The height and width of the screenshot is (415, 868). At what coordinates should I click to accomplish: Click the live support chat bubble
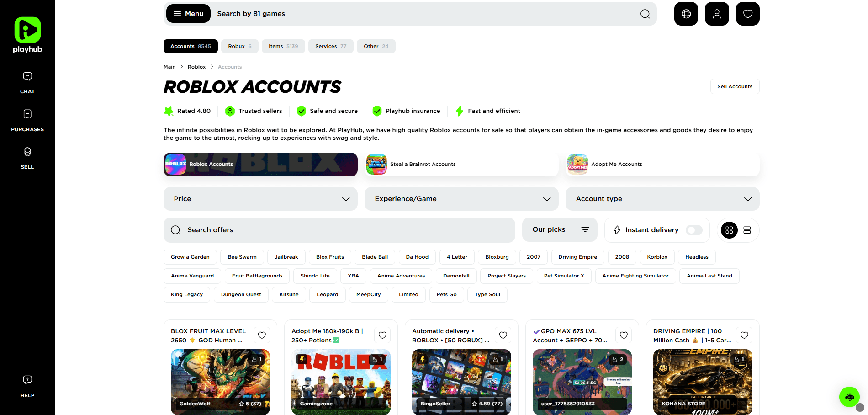849,397
